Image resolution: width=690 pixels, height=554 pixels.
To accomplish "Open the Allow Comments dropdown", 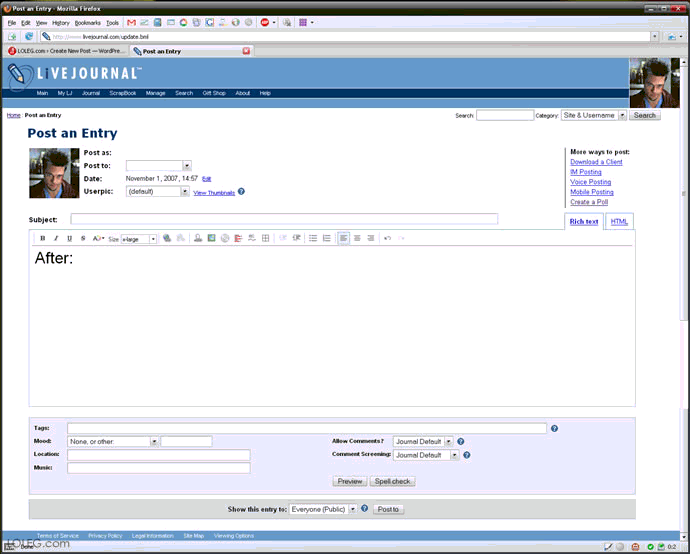I will pyautogui.click(x=422, y=441).
